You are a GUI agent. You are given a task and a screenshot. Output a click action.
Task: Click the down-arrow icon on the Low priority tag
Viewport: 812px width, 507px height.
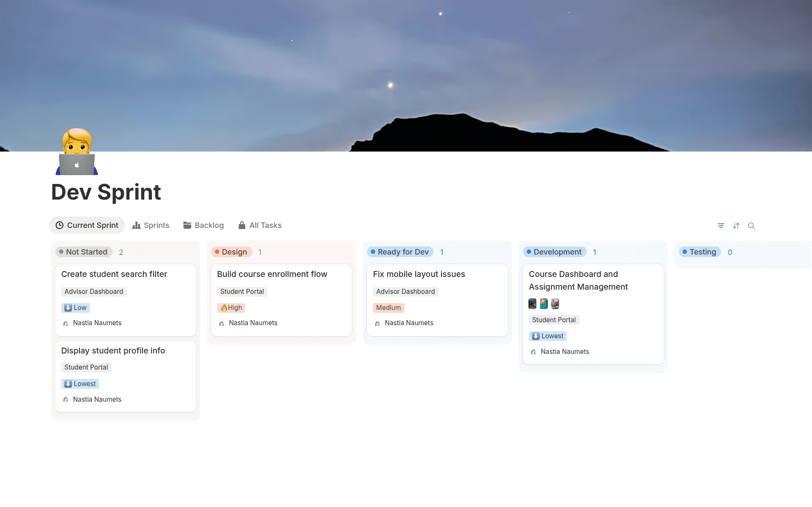coord(69,307)
